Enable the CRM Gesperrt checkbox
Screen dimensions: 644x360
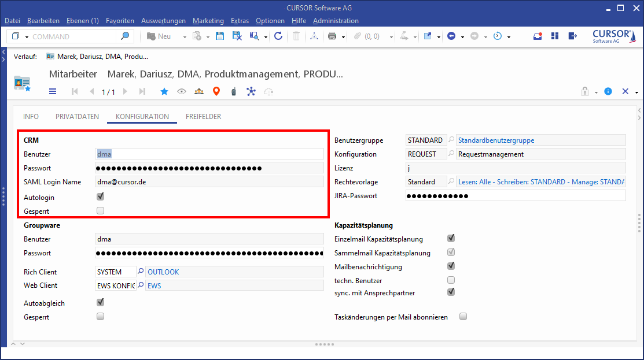coord(101,211)
